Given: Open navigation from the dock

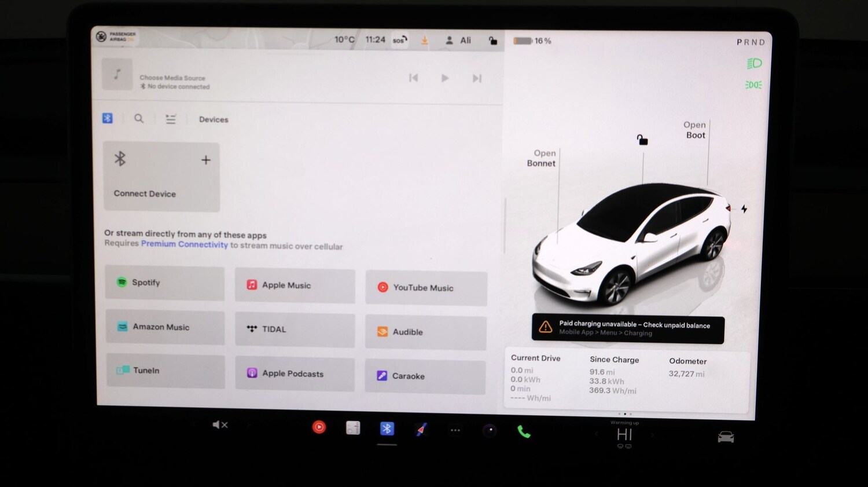Looking at the screenshot, I should (x=421, y=429).
